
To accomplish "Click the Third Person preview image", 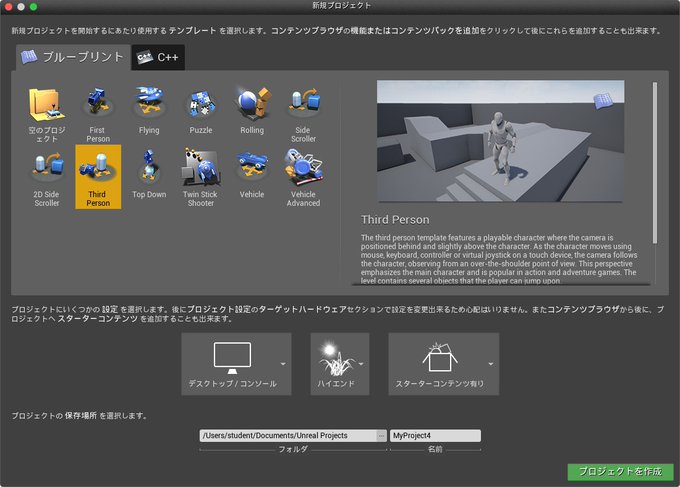I will point(500,141).
